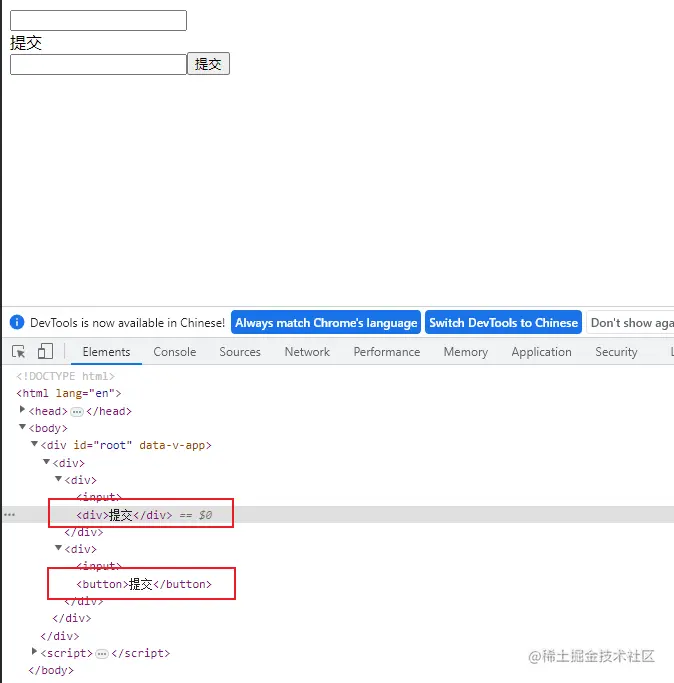This screenshot has height=683, width=674.
Task: Collapse the div directly under root
Action: coord(46,461)
